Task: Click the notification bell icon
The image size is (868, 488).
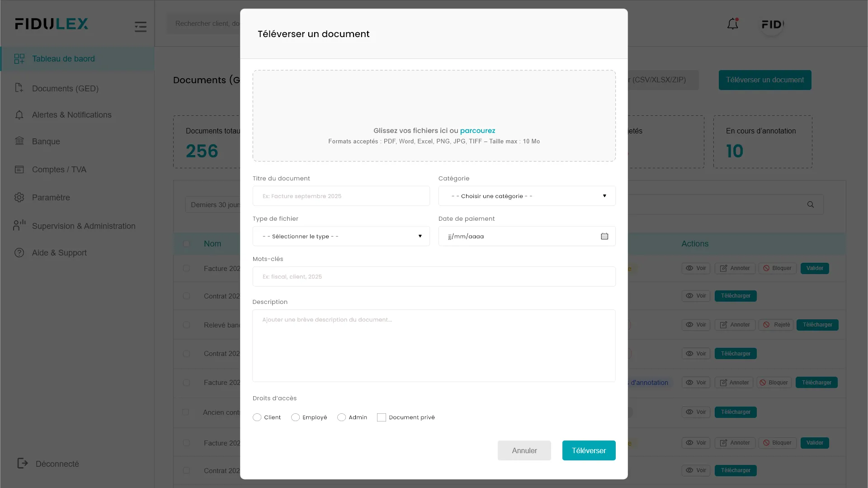Action: click(732, 24)
